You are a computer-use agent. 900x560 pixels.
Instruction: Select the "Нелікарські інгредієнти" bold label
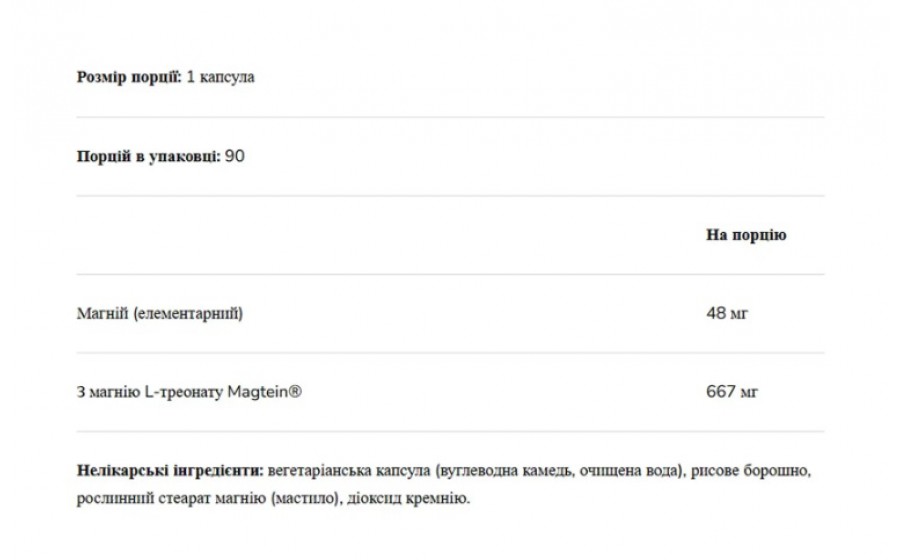pos(170,470)
